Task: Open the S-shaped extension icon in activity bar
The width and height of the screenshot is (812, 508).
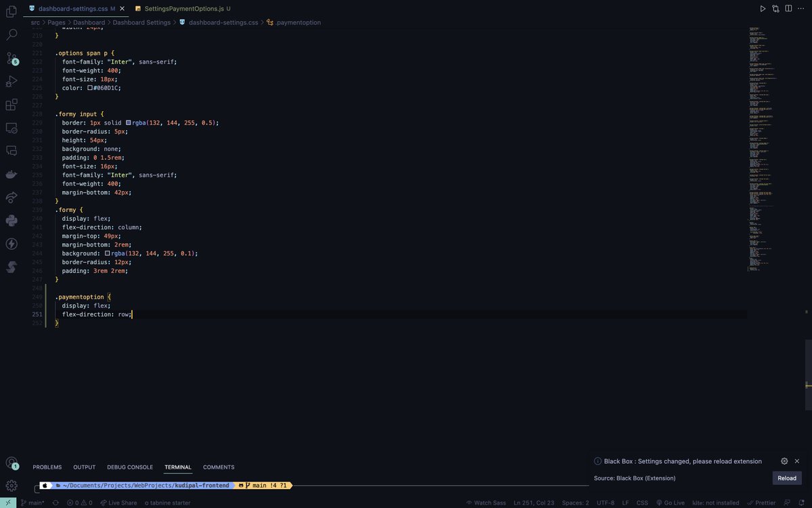Action: click(x=12, y=267)
